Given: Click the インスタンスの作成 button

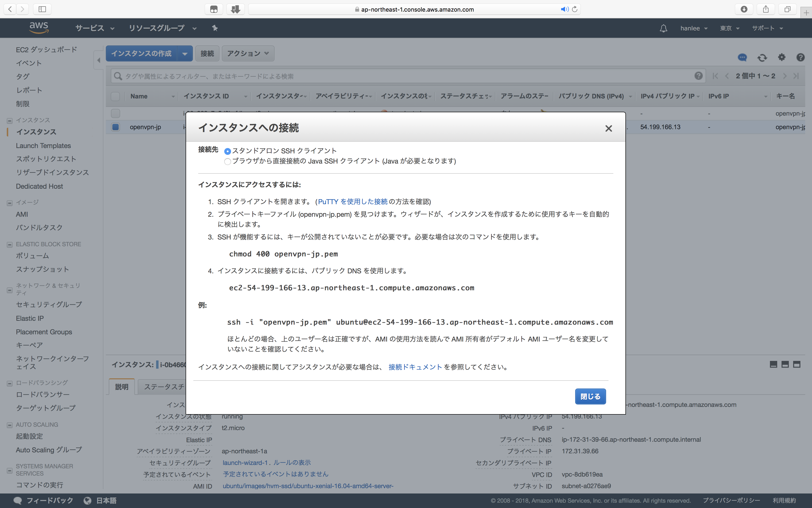Looking at the screenshot, I should [142, 54].
